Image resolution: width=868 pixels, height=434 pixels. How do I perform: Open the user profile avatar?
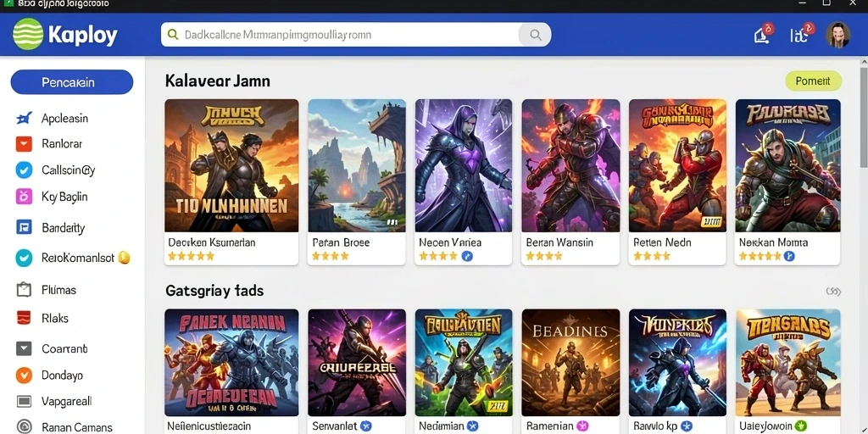click(x=837, y=34)
